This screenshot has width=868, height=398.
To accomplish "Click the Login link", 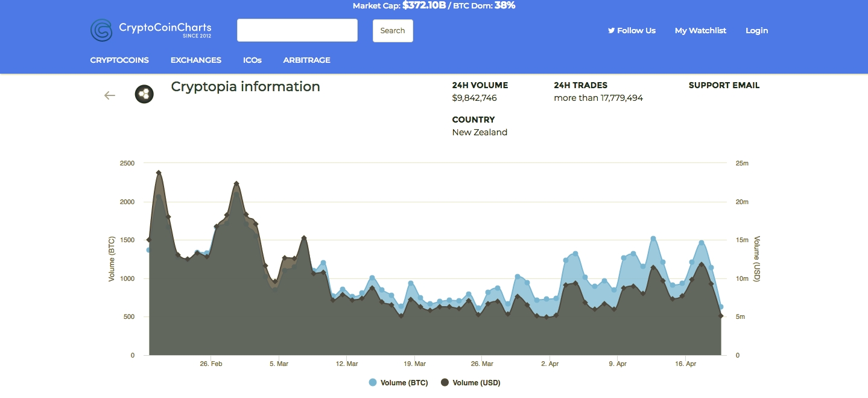I will click(x=756, y=30).
